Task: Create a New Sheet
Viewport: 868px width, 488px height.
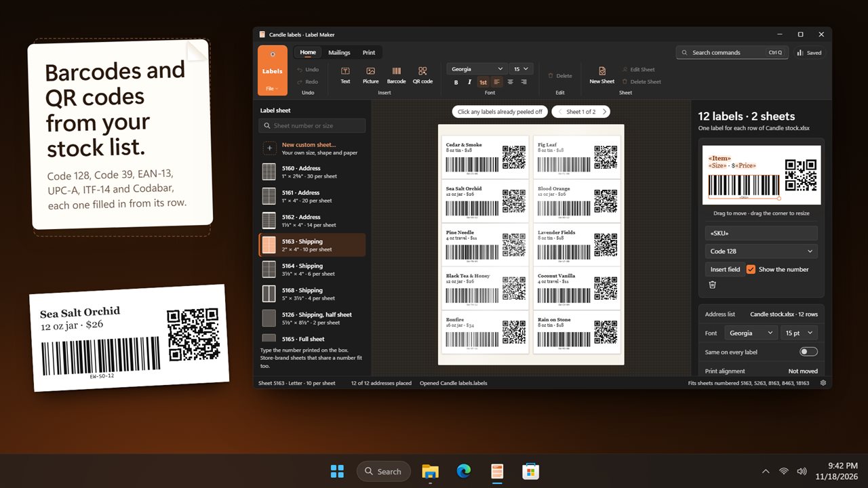Action: tap(601, 75)
